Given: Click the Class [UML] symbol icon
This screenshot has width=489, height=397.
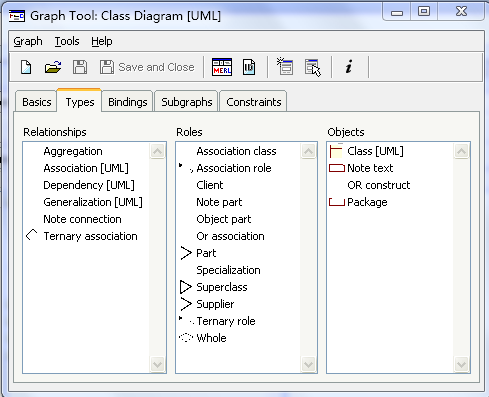Looking at the screenshot, I should tap(336, 151).
